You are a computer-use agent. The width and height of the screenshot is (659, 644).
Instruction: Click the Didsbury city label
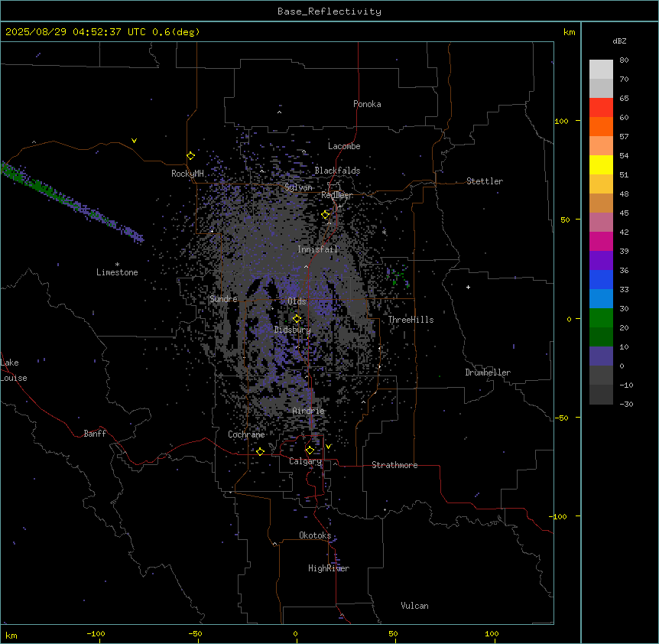tap(293, 330)
